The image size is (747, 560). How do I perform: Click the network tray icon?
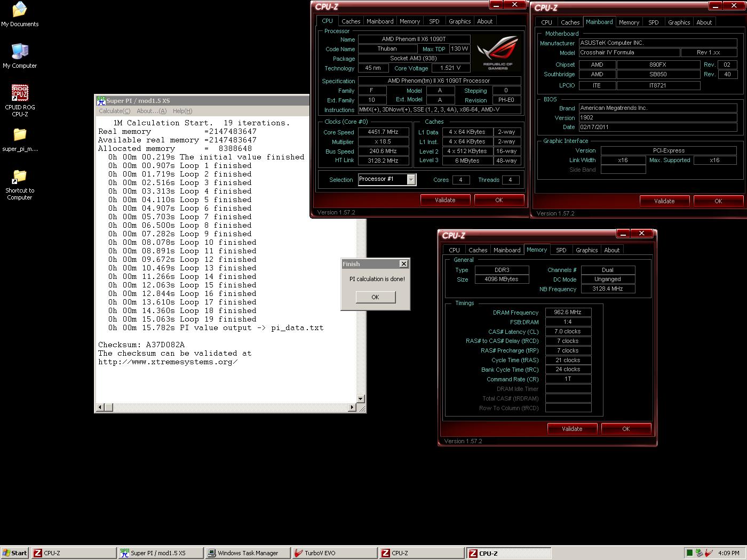tap(699, 553)
